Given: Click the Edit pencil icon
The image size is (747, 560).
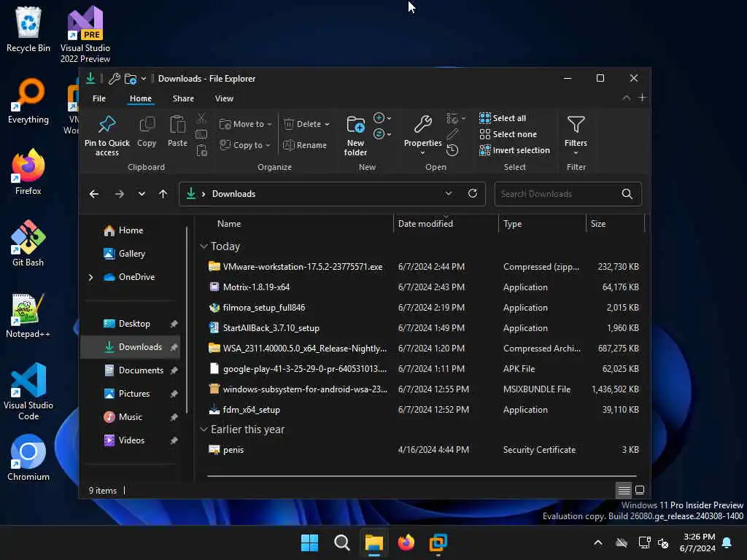Looking at the screenshot, I should [452, 134].
